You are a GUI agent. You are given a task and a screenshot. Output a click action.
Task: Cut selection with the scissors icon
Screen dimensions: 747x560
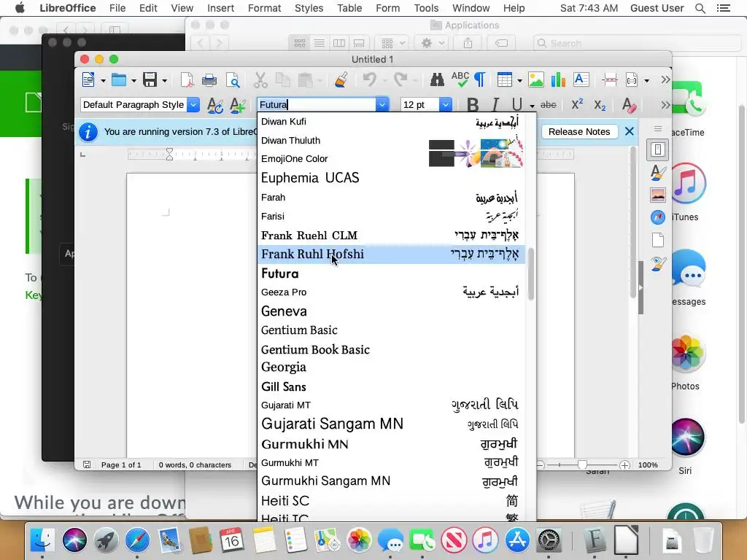click(260, 80)
